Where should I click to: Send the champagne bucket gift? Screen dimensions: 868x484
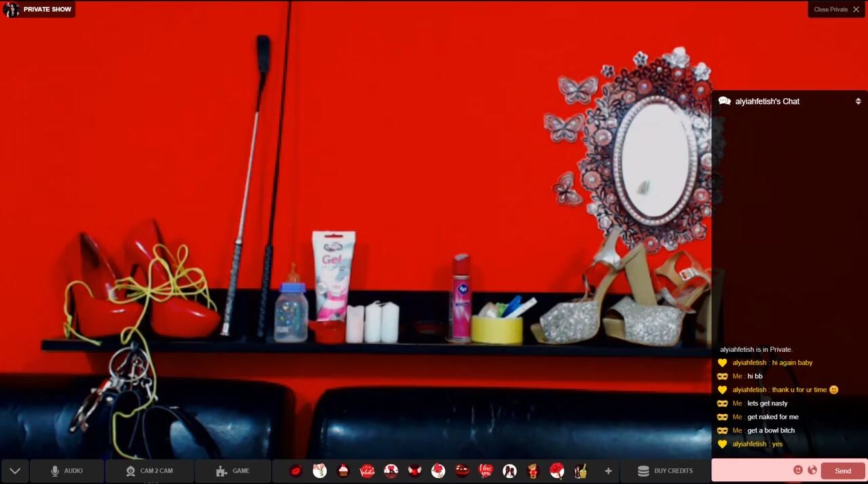580,471
